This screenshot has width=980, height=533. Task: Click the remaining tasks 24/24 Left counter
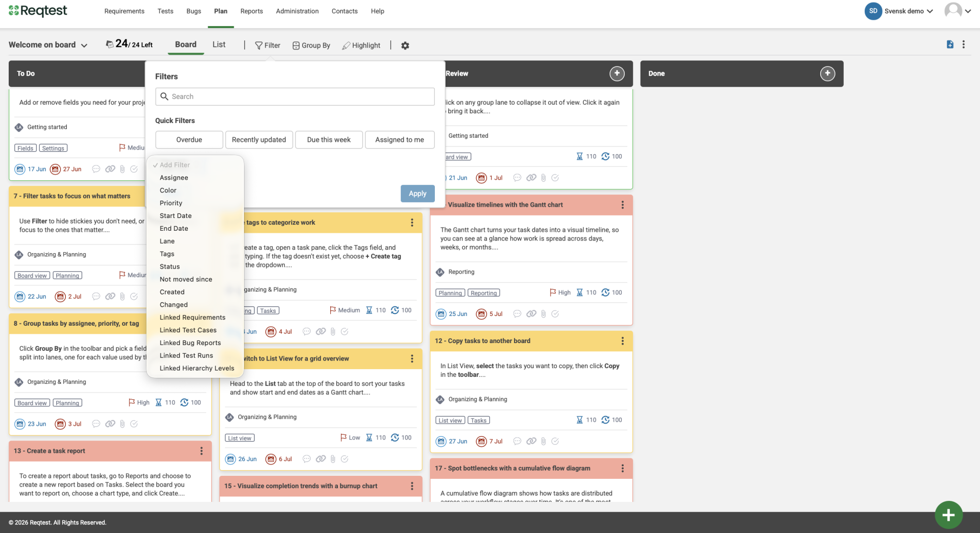(129, 44)
